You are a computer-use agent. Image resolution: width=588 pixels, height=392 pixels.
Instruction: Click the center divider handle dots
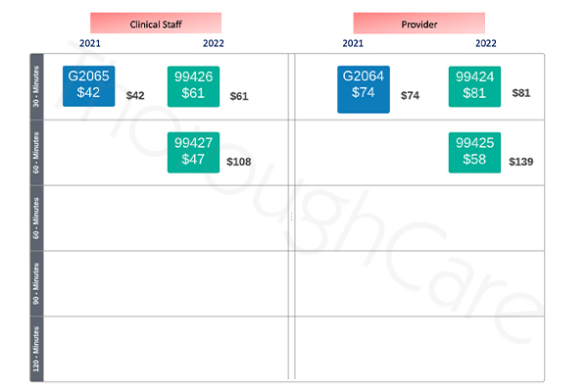(291, 217)
